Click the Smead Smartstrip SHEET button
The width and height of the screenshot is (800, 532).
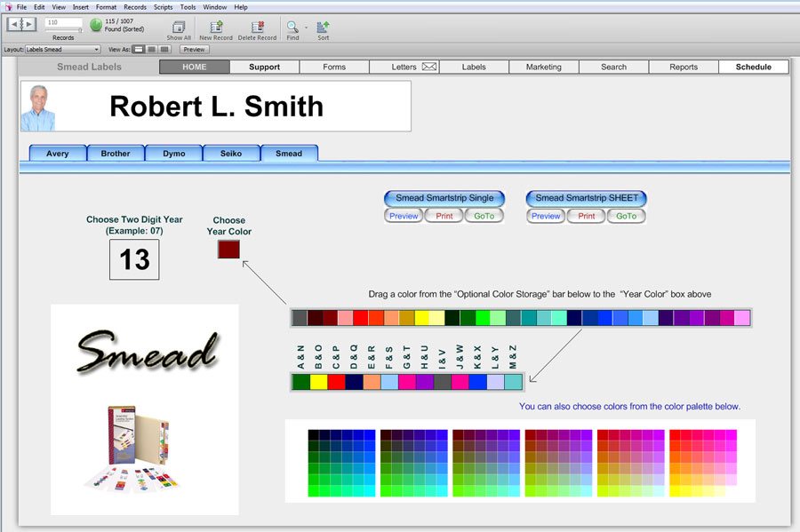[587, 198]
